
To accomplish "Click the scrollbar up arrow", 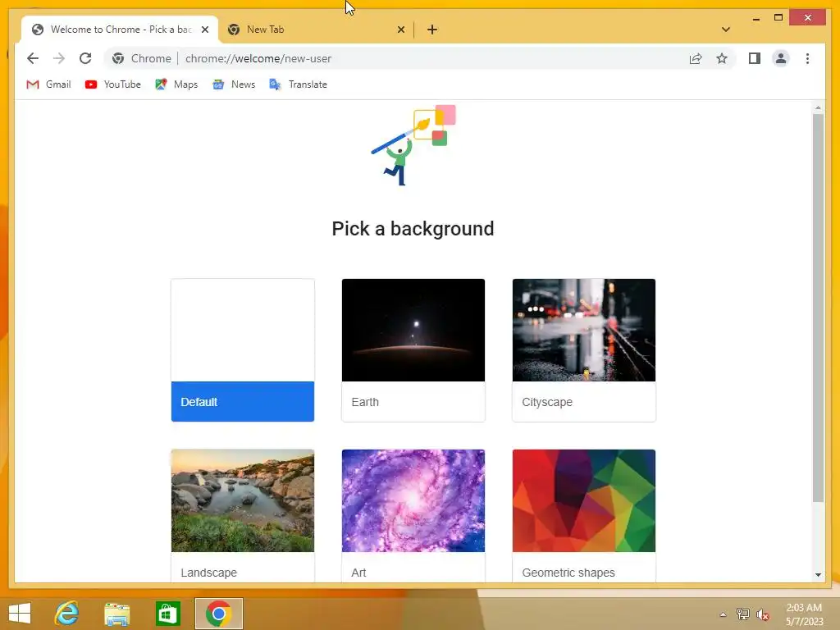I will [818, 107].
